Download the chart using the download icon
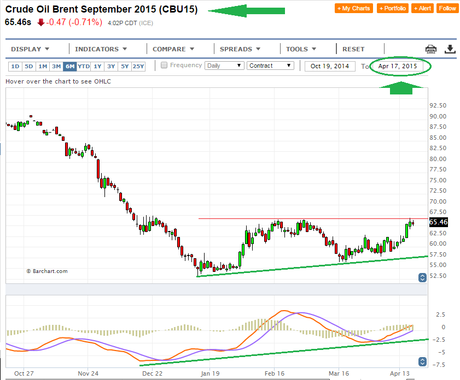 tap(450, 49)
